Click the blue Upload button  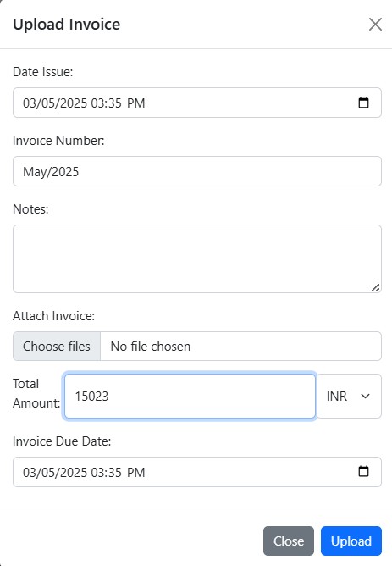click(x=351, y=541)
